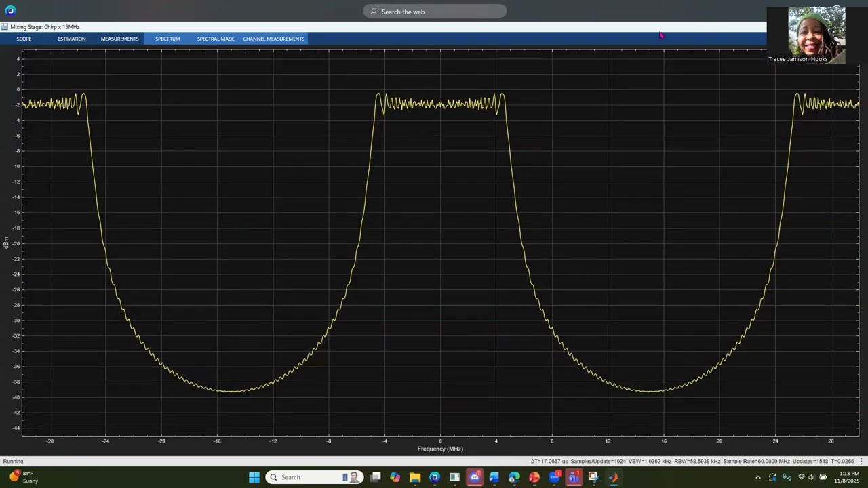Open Task View from the taskbar
This screenshot has width=868, height=488.
pos(375,477)
